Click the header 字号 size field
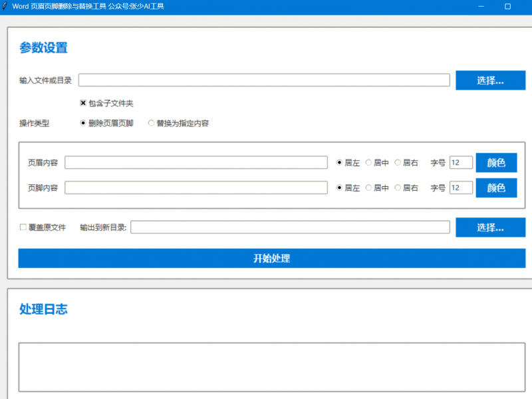 coord(461,163)
